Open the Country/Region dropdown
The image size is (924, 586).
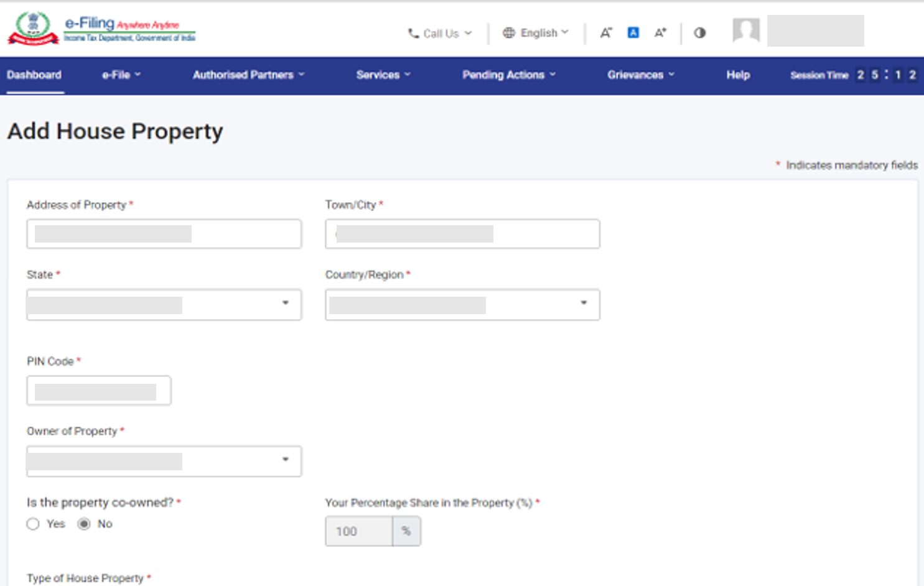pos(583,304)
